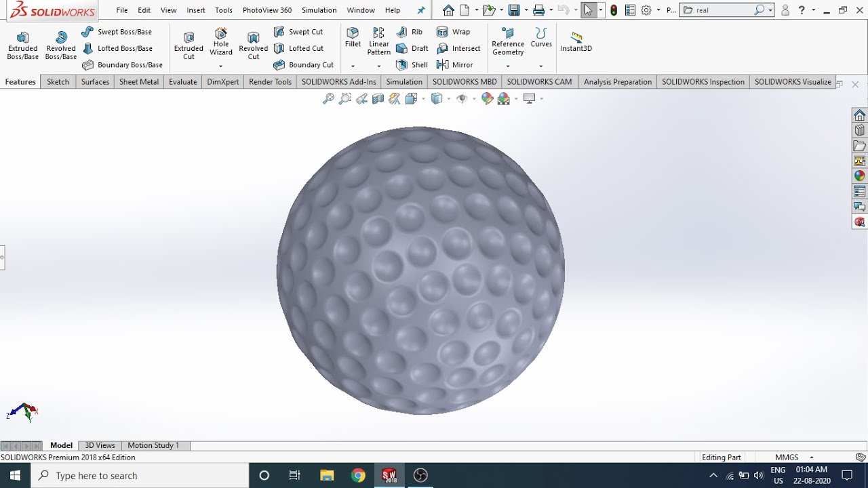This screenshot has height=488, width=868.
Task: Open the Curves tool
Action: [x=541, y=38]
